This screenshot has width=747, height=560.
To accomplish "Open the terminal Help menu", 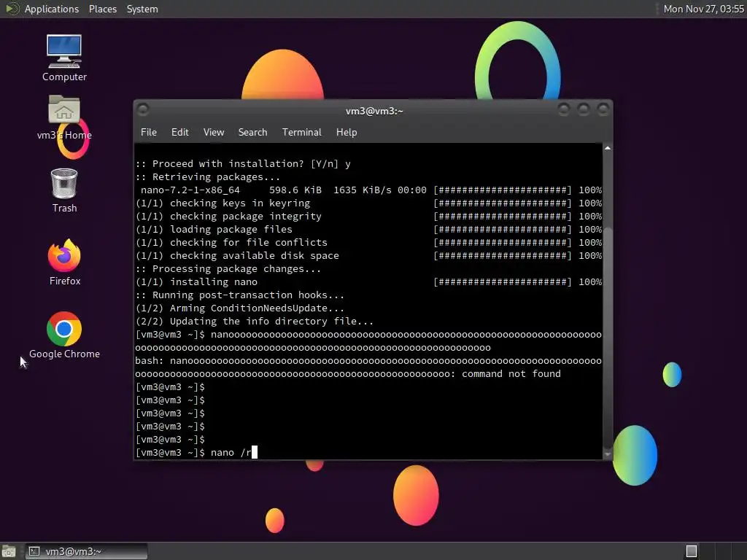I will tap(347, 133).
